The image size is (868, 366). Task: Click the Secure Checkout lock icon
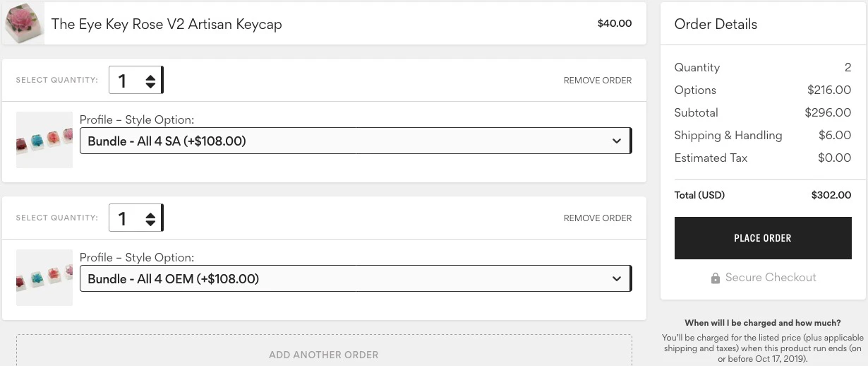716,278
